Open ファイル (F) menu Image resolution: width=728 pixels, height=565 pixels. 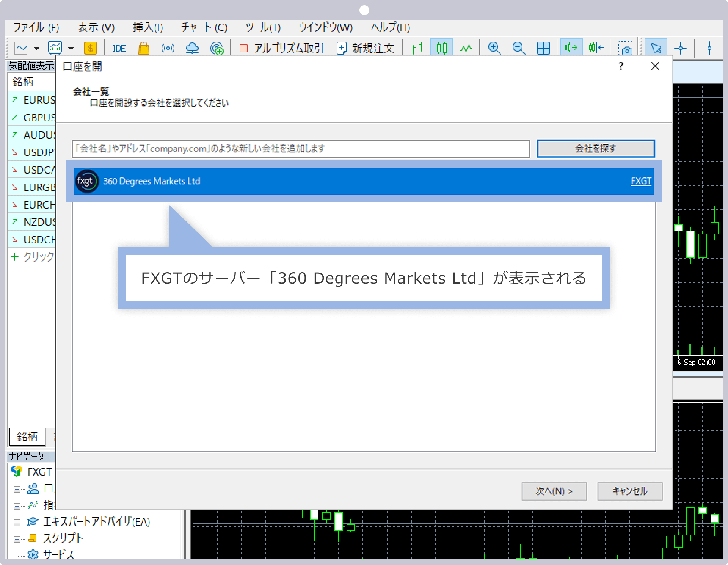tap(36, 27)
